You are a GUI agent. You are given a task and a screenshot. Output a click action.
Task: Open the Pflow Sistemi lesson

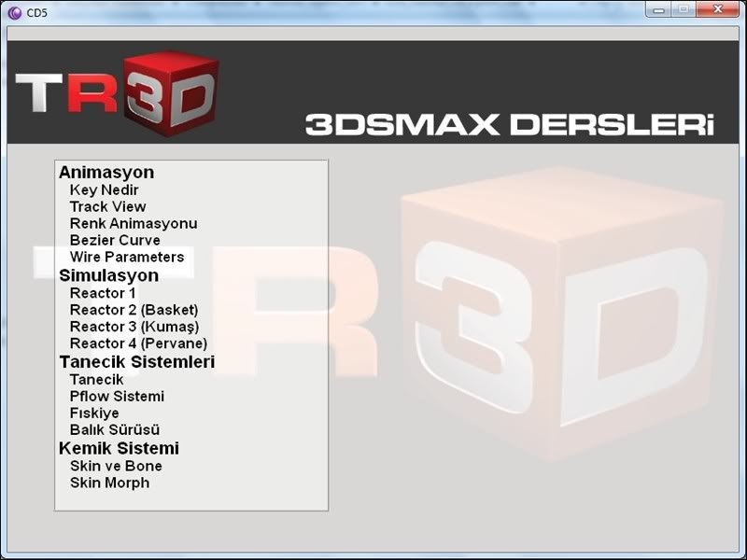(x=117, y=397)
